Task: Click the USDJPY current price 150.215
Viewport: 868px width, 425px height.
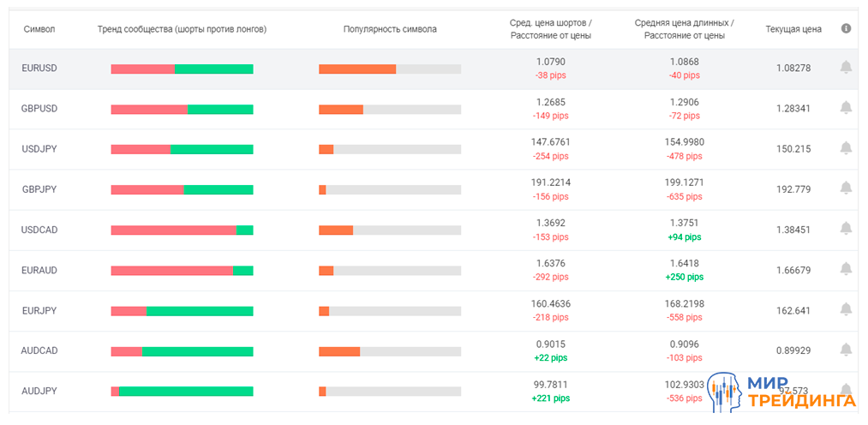Action: pos(793,149)
